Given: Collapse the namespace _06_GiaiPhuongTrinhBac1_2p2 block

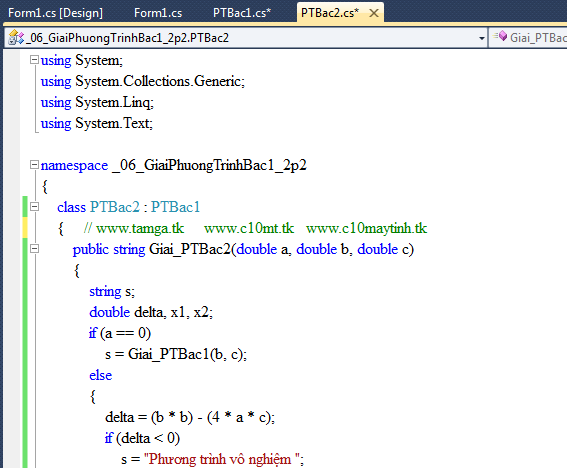Looking at the screenshot, I should point(34,165).
